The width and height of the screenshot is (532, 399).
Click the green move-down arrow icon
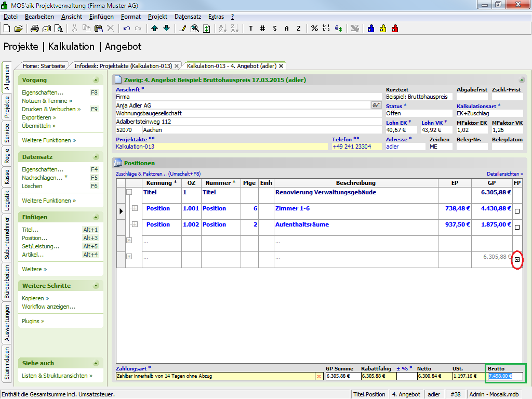166,29
